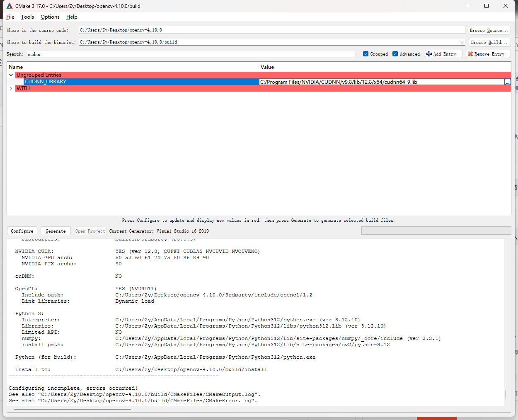Click 'Configuring incomplete, errors occurred!' text

[x=73, y=388]
